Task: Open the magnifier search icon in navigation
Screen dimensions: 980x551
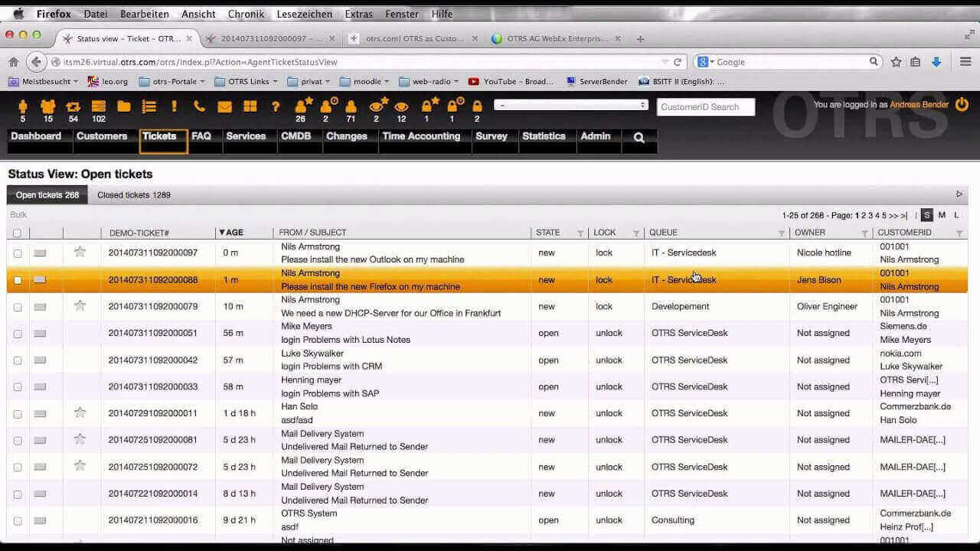Action: click(x=639, y=138)
